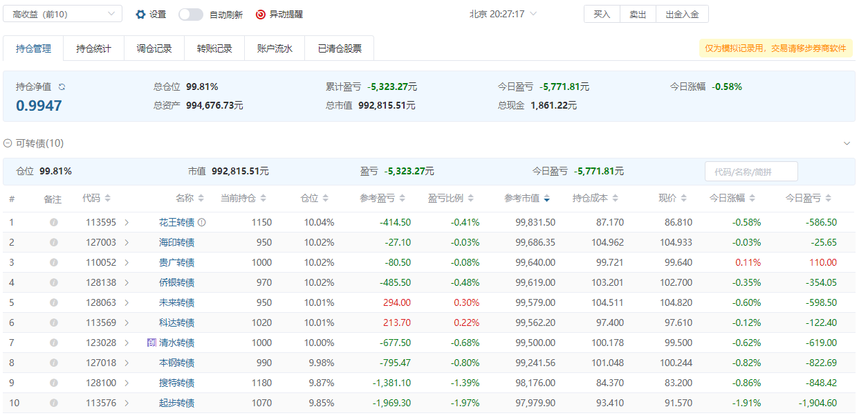The width and height of the screenshot is (868, 418).
Task: Open the 已清仓股票 tab
Action: (339, 48)
